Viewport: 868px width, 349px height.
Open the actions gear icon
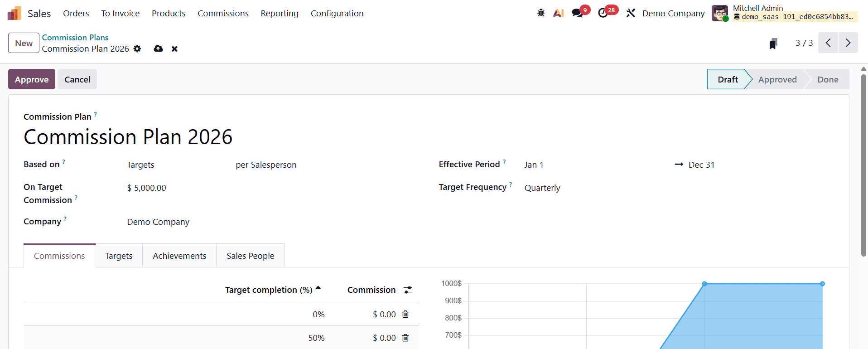pyautogui.click(x=137, y=48)
